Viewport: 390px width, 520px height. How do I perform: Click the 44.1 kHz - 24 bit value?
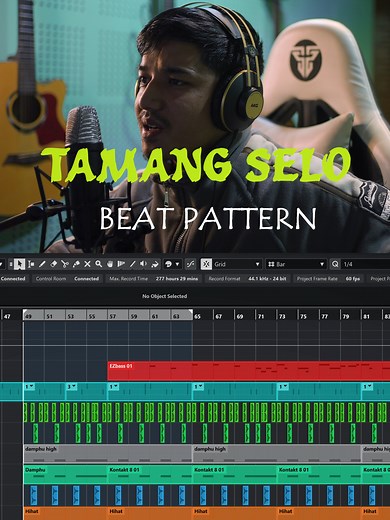pos(267,279)
